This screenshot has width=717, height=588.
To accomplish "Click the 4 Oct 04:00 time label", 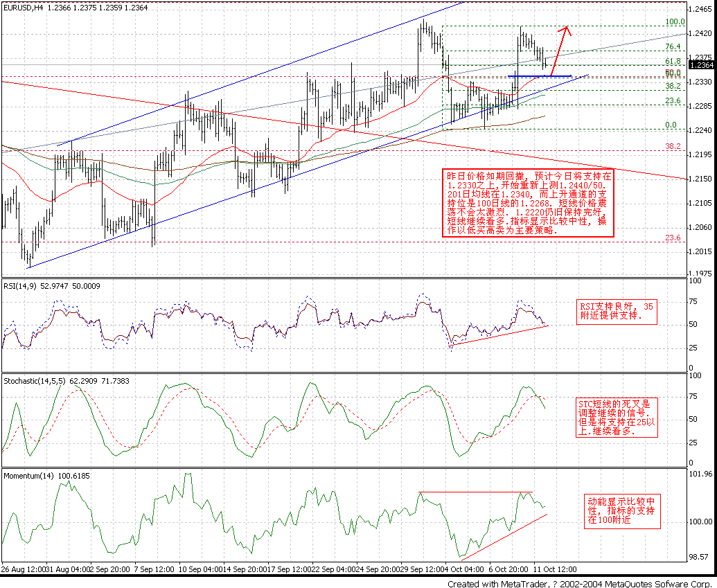I will click(x=463, y=570).
